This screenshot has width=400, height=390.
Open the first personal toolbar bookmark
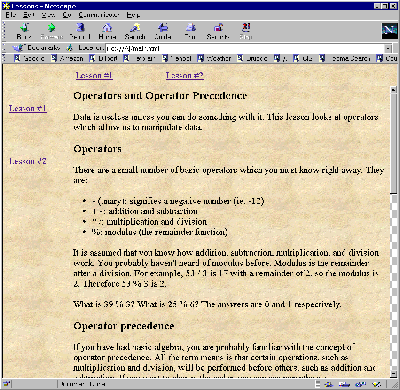click(29, 58)
